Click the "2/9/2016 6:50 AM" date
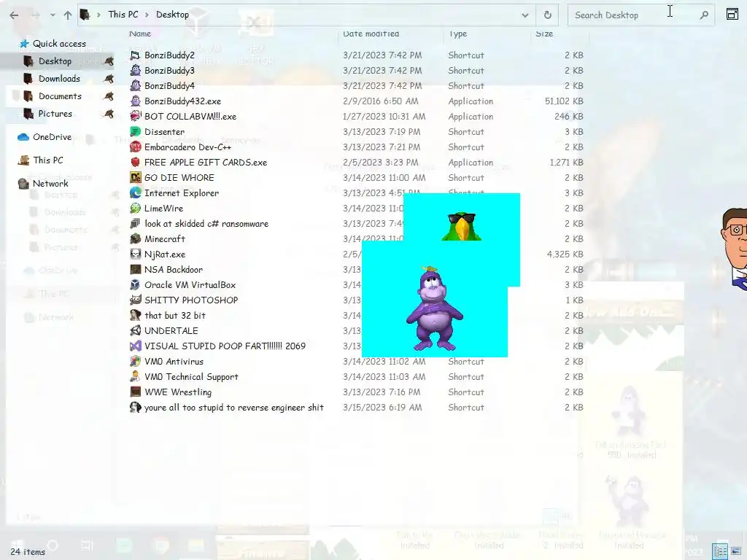 (380, 101)
